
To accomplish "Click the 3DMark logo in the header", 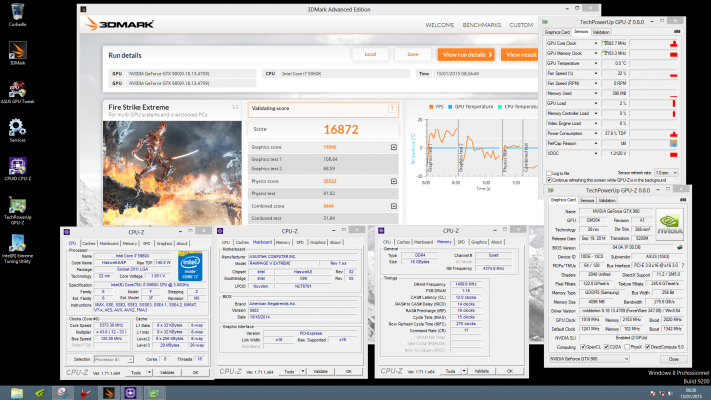I will coord(120,24).
